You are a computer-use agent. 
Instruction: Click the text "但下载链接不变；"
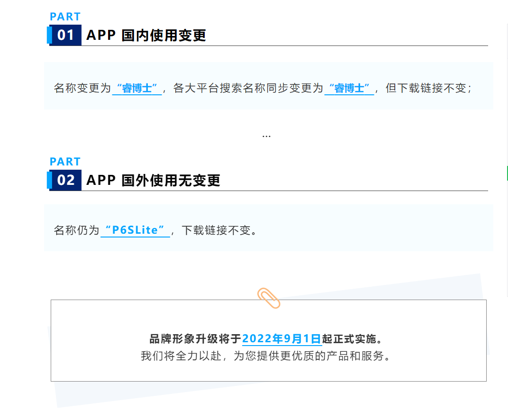pos(428,88)
